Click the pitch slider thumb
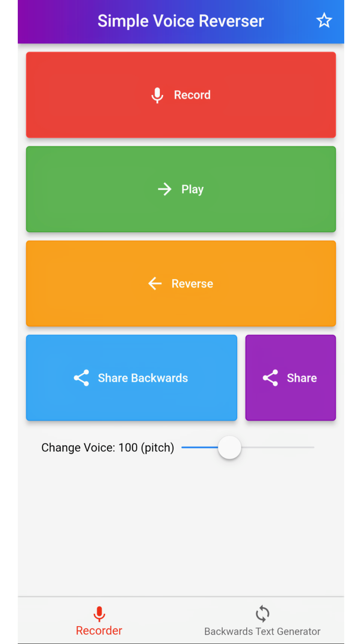 coord(230,447)
